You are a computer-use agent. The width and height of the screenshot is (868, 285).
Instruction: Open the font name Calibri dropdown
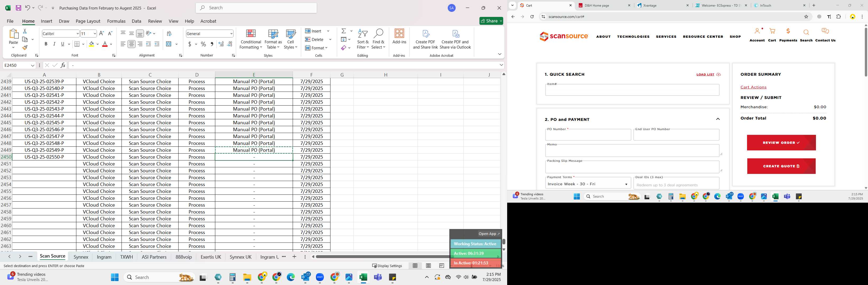click(x=77, y=34)
